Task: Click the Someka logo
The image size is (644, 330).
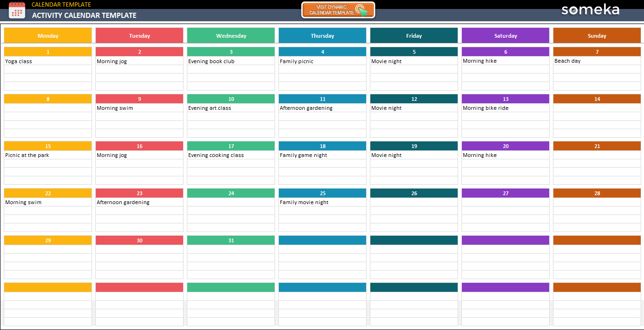Action: click(590, 9)
